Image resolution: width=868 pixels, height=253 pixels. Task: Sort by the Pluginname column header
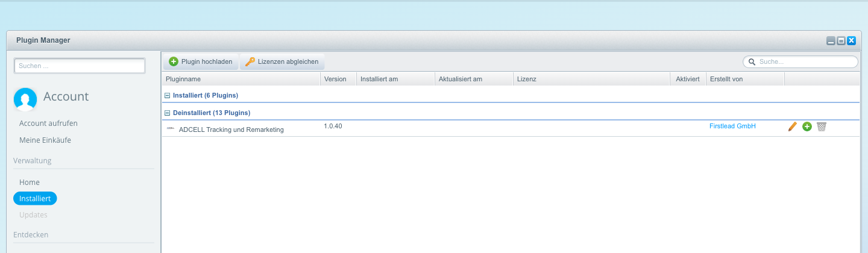pyautogui.click(x=241, y=79)
